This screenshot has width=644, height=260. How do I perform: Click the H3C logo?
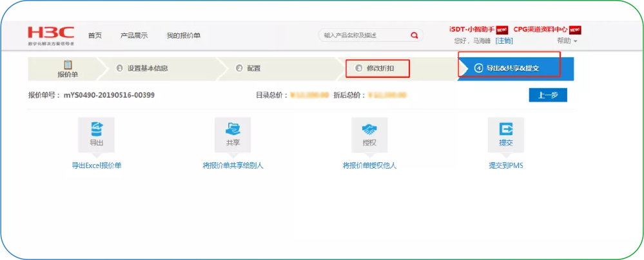click(x=51, y=35)
